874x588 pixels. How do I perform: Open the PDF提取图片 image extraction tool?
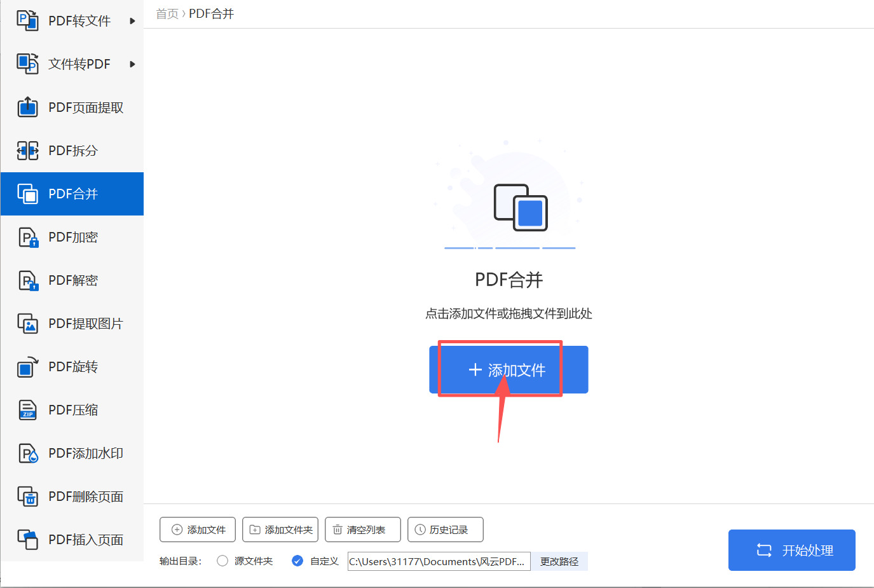click(x=72, y=324)
